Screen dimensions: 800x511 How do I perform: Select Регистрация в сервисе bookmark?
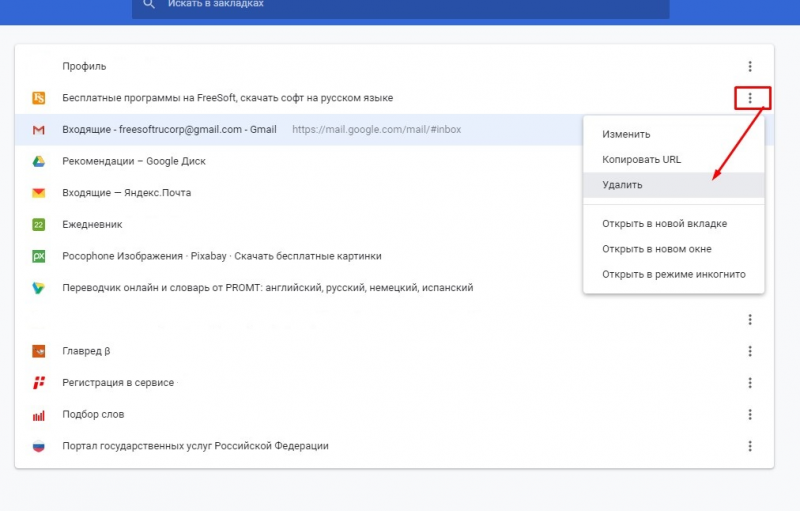(394, 383)
